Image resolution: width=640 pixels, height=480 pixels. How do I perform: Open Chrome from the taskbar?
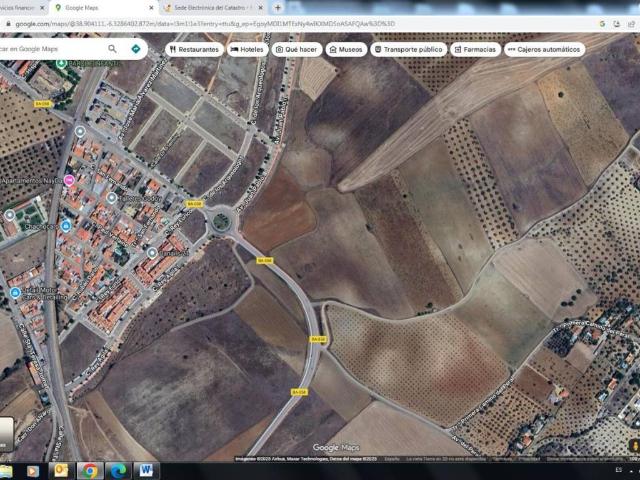tap(90, 471)
